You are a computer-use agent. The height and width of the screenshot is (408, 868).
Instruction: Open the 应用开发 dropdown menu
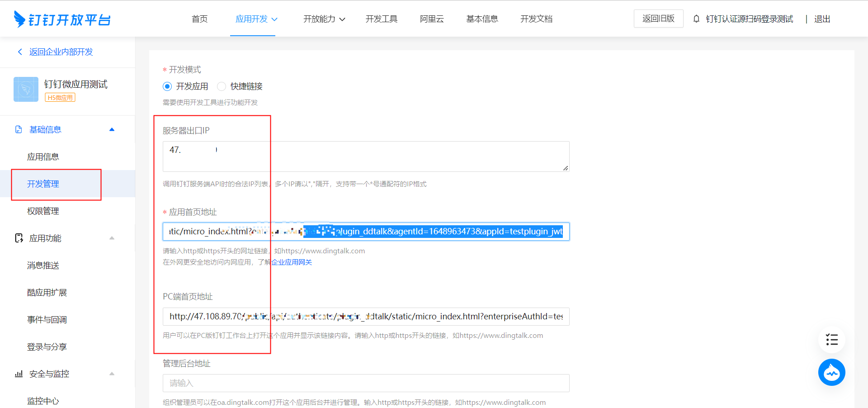(256, 19)
